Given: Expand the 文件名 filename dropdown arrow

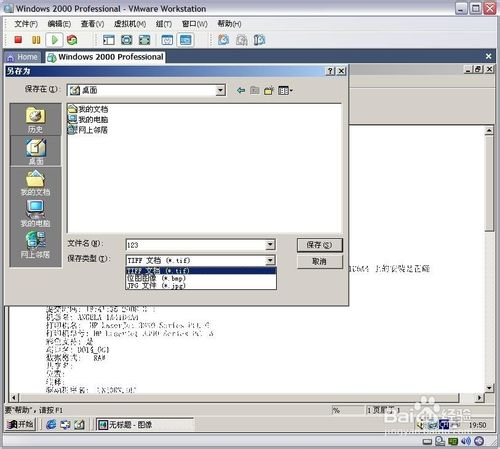Looking at the screenshot, I should (x=270, y=245).
